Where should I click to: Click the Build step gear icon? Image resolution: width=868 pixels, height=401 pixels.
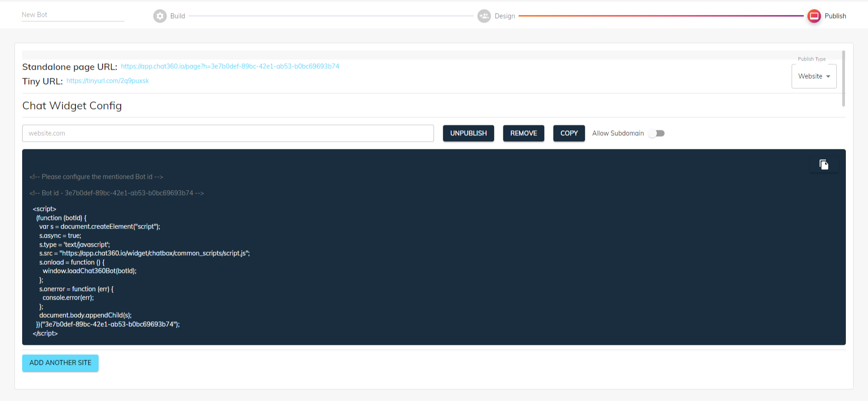tap(160, 16)
